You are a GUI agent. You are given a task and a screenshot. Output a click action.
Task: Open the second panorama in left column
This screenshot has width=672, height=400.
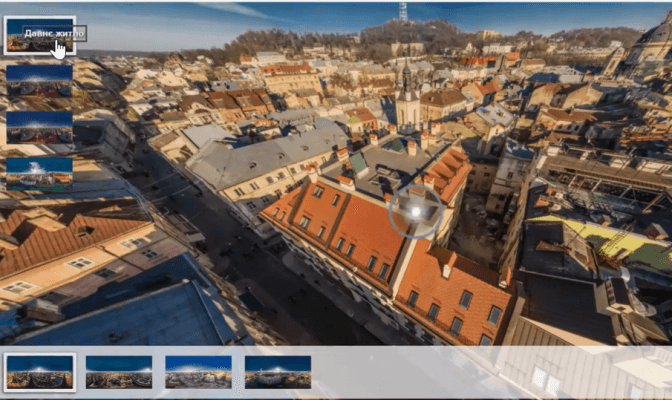click(x=39, y=81)
